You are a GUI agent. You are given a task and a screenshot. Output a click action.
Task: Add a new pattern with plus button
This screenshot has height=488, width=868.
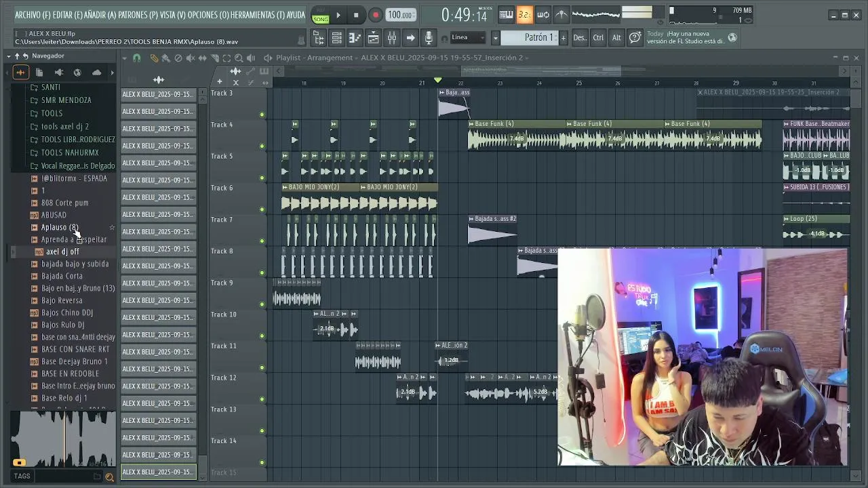[x=563, y=38]
